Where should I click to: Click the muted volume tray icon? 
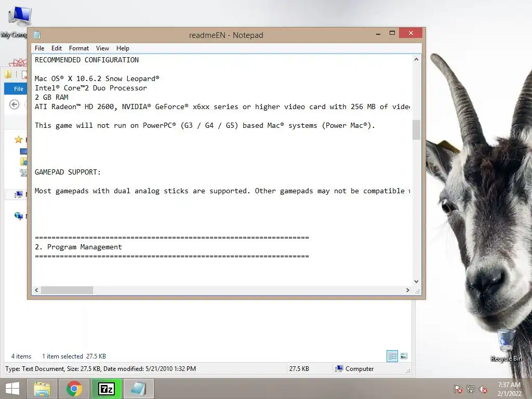483,389
